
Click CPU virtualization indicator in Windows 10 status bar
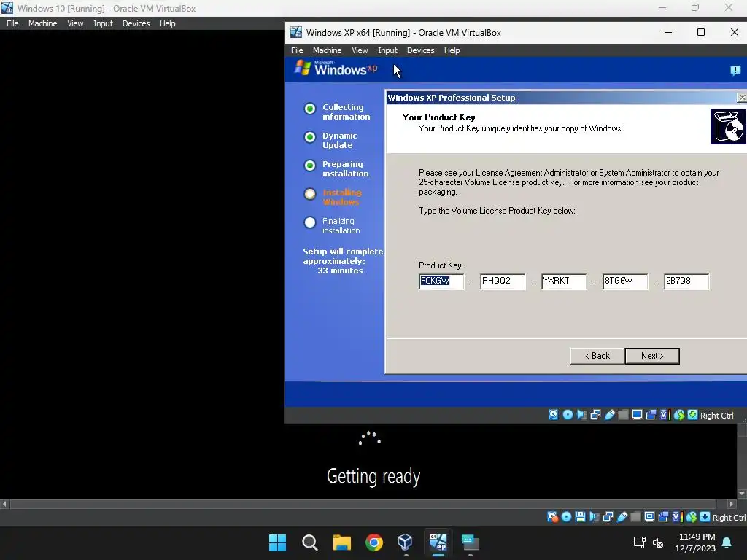coord(677,517)
